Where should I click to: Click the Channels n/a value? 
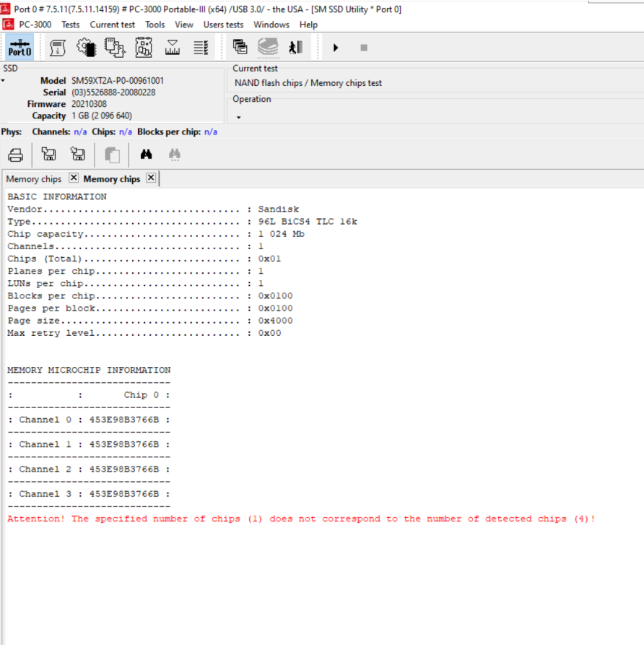point(80,132)
